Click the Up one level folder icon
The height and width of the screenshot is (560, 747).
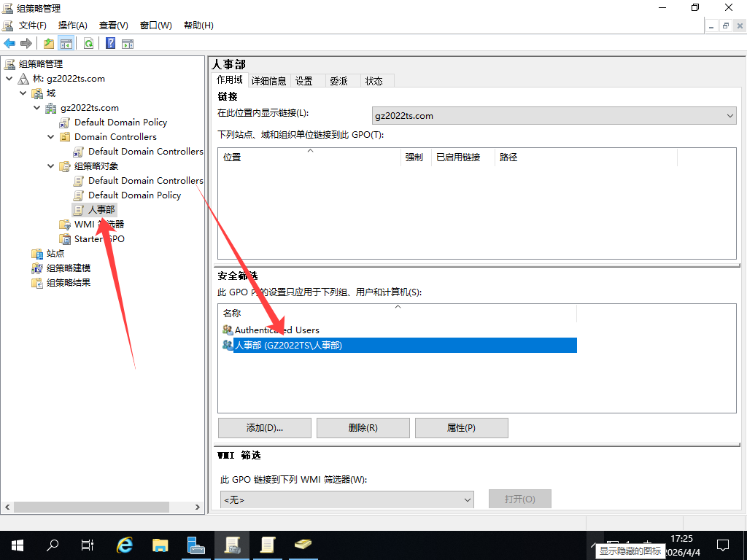pos(49,43)
